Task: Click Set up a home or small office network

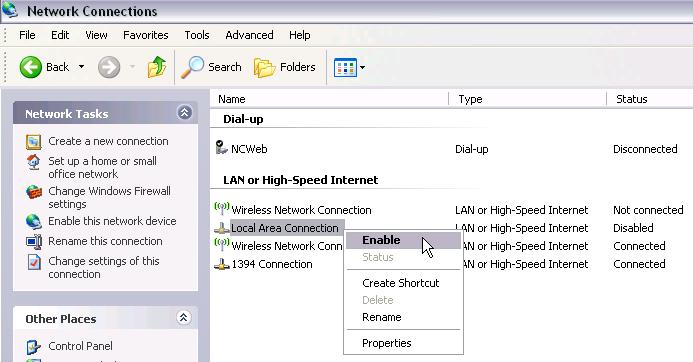Action: 103,168
